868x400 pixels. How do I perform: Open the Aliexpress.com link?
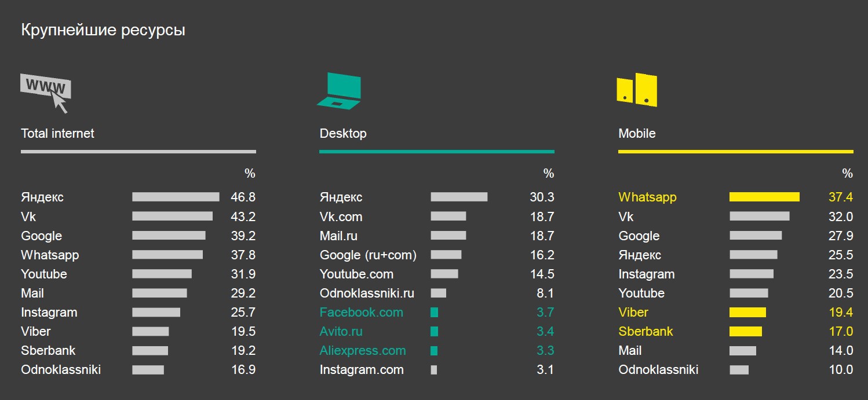tap(363, 351)
